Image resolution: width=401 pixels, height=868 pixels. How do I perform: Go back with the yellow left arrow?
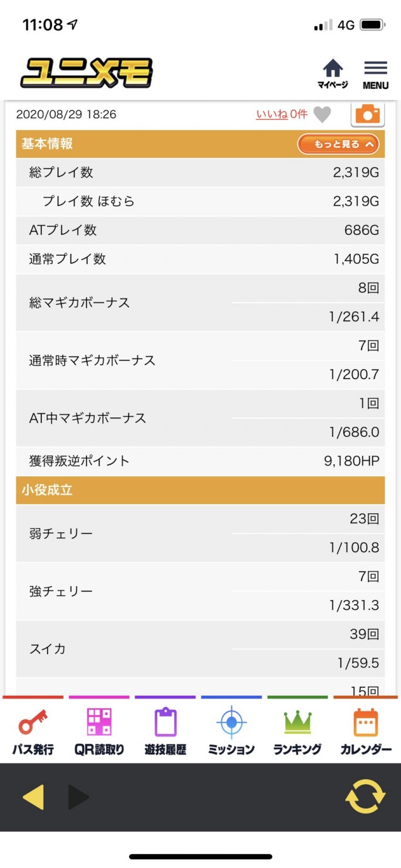[33, 797]
